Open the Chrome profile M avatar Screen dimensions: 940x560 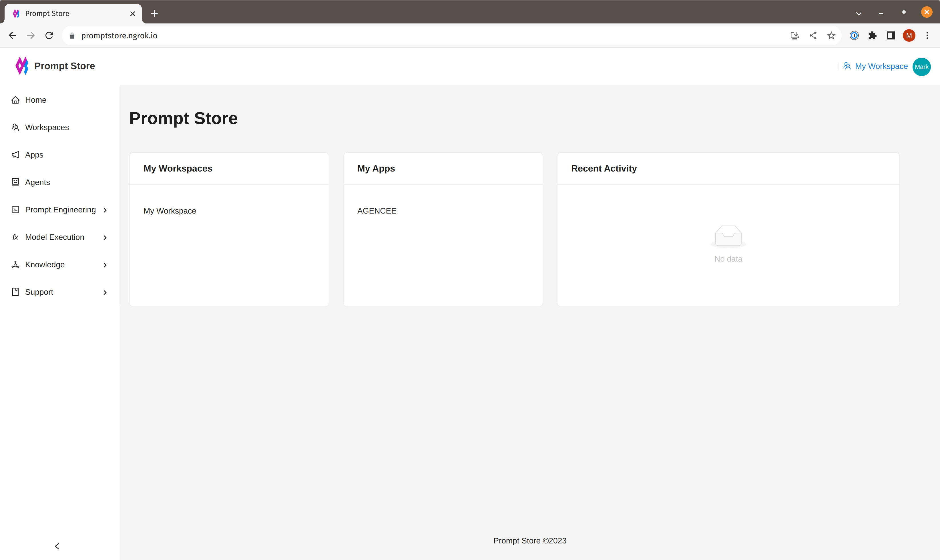tap(909, 35)
